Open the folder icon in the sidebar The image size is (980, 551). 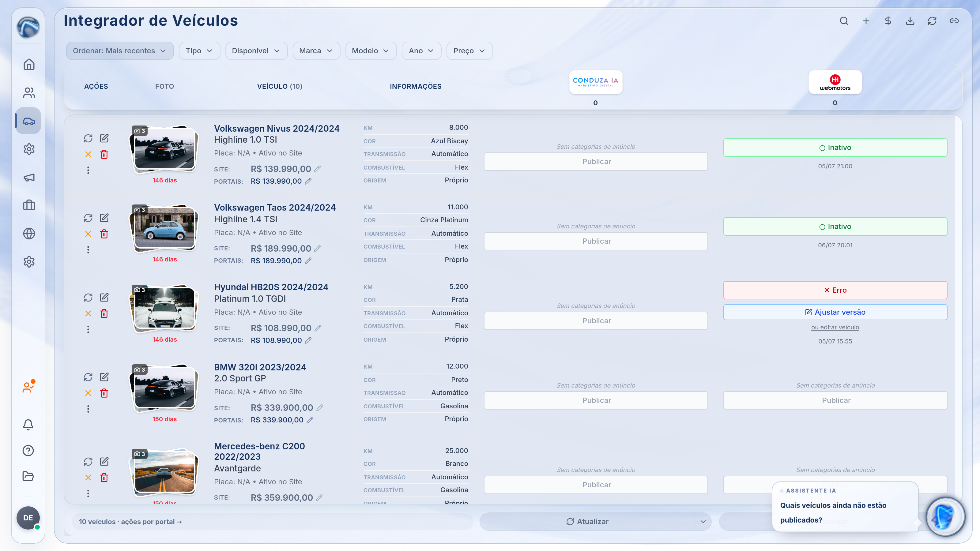click(x=28, y=476)
